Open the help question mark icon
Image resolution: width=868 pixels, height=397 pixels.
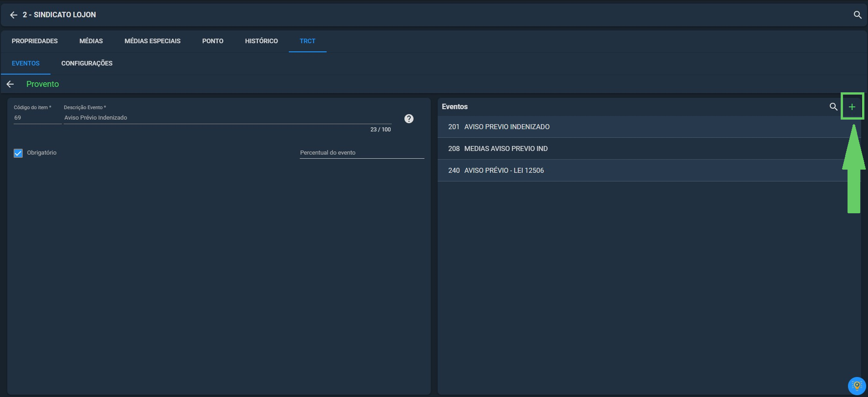point(409,119)
